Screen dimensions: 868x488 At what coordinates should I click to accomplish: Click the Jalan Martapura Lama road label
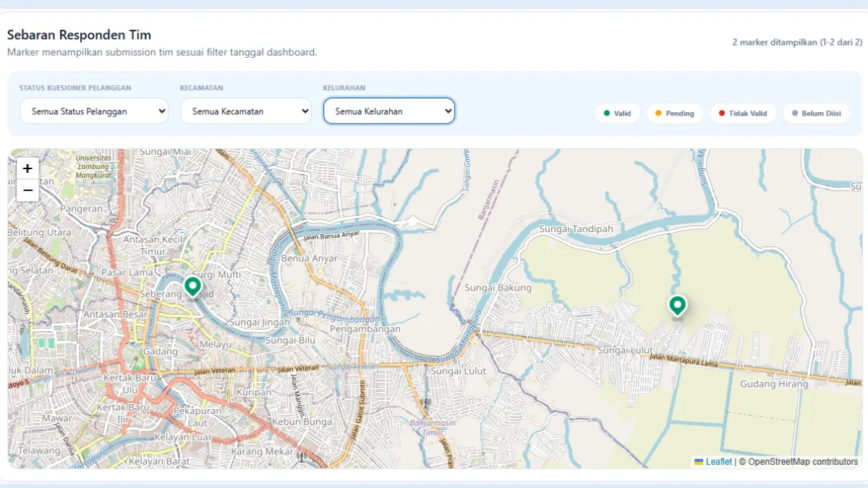(684, 359)
